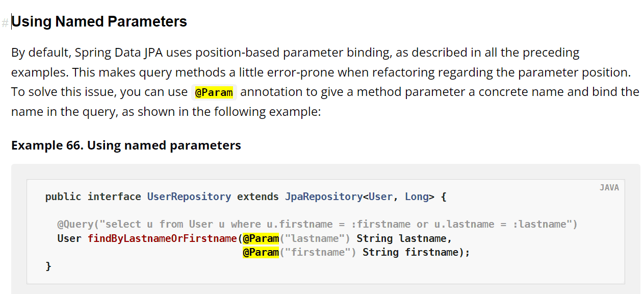
Task: Click highlighted @Param before "firstname" string
Action: click(x=261, y=252)
